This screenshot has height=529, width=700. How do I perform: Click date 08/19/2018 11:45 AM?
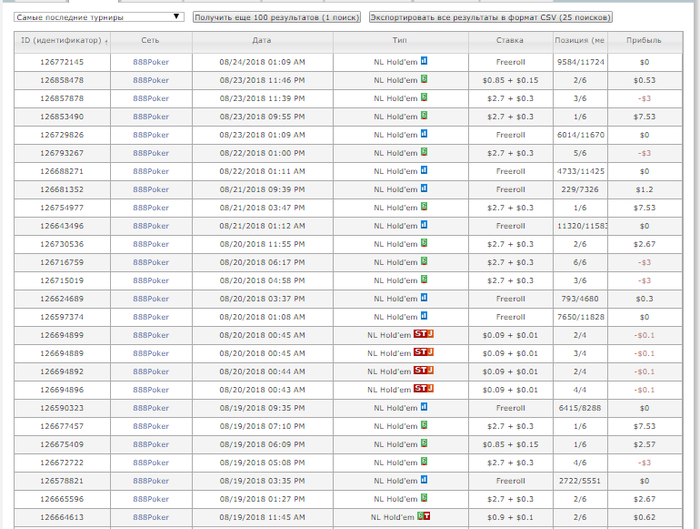(262, 517)
